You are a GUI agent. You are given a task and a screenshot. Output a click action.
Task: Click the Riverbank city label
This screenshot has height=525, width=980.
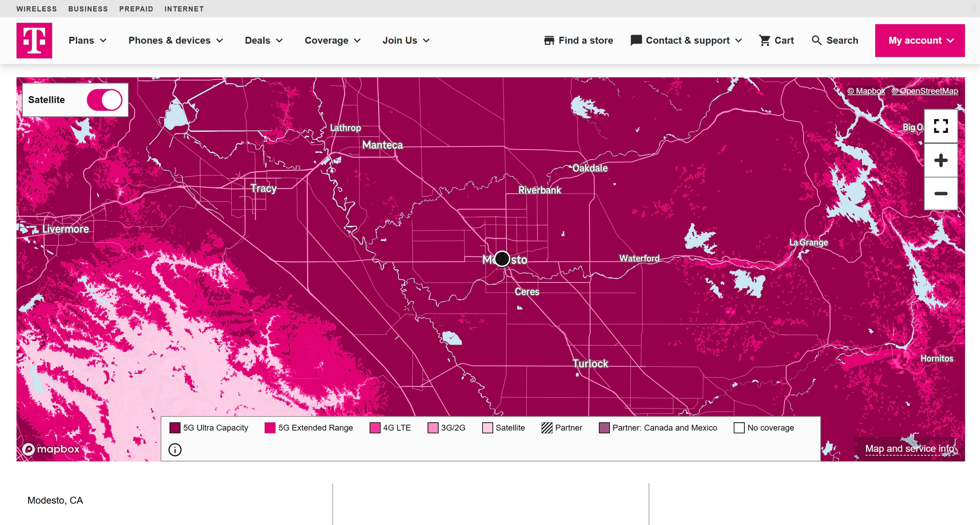(x=540, y=190)
